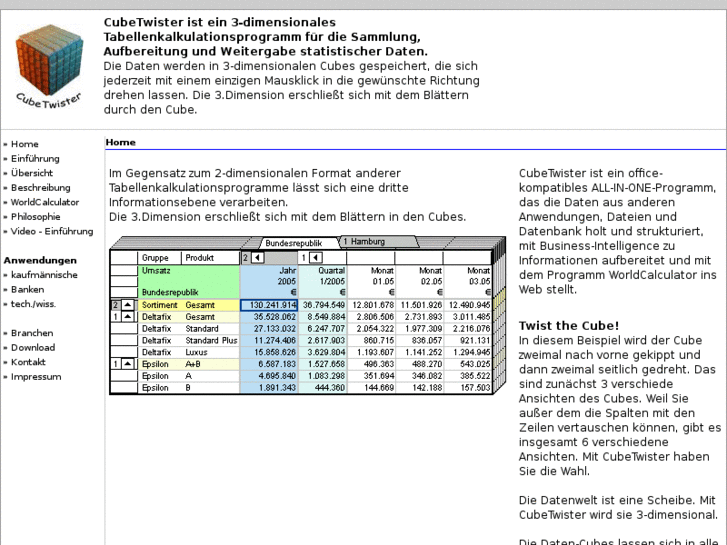Open the Home navigation link
This screenshot has height=545, width=727.
click(x=25, y=144)
